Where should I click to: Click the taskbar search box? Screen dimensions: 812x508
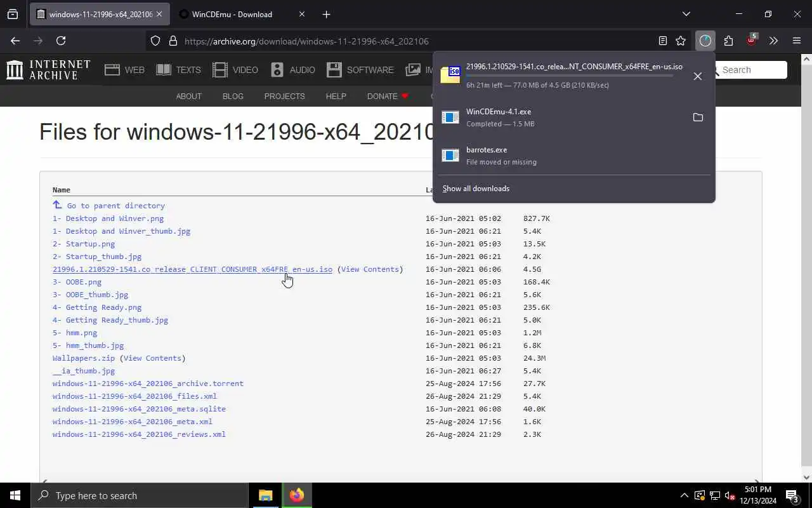pyautogui.click(x=140, y=495)
